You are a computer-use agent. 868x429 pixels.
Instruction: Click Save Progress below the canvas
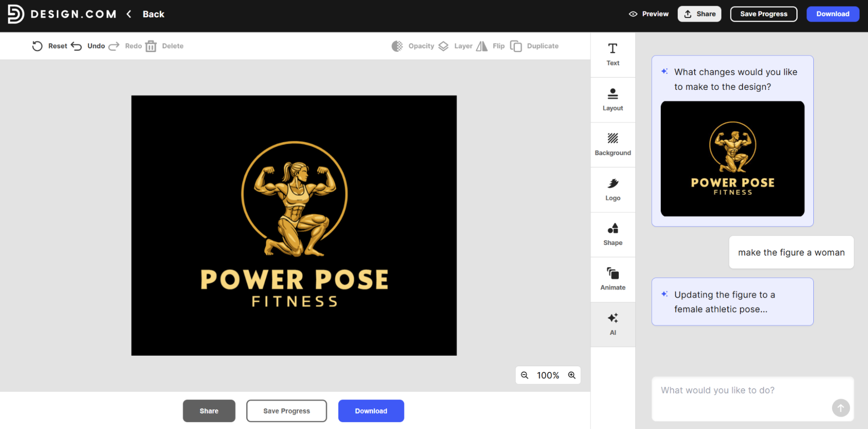[x=286, y=411]
